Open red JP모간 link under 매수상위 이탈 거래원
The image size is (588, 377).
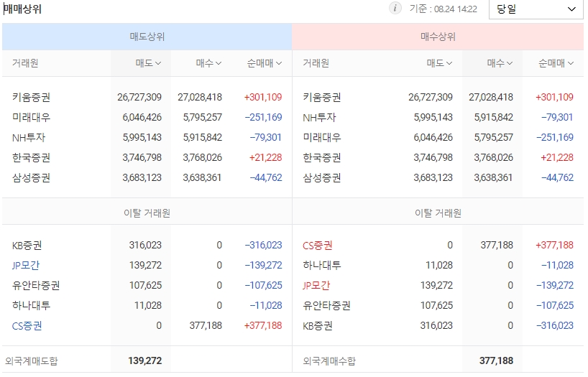click(316, 286)
